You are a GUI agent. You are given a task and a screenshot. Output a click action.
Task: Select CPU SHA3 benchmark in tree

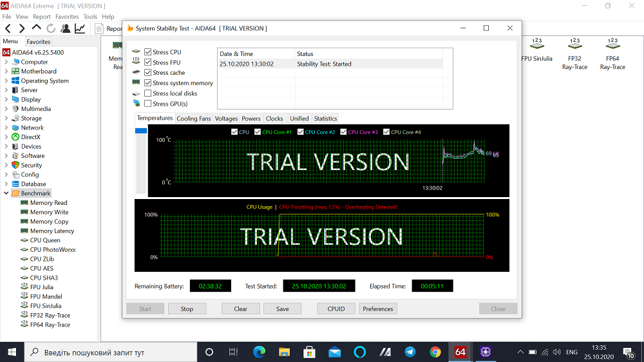click(44, 278)
